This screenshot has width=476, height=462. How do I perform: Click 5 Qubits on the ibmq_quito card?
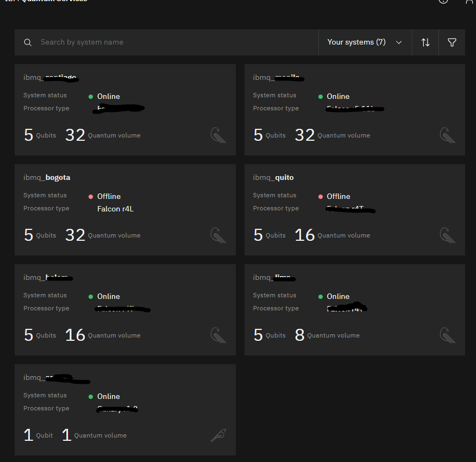coord(270,235)
